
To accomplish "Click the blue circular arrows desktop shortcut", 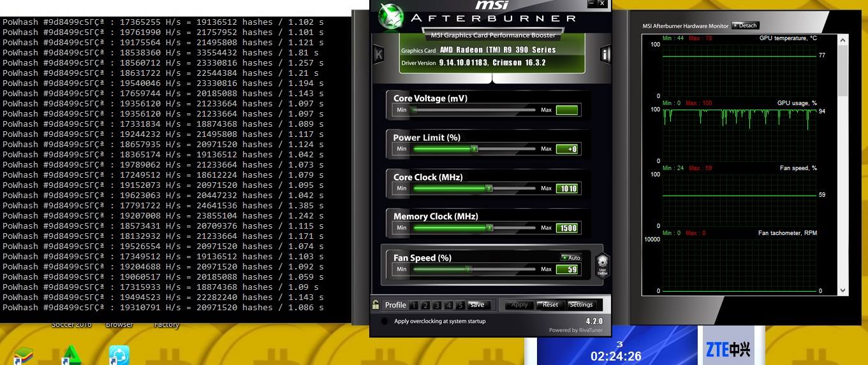I will 119,355.
